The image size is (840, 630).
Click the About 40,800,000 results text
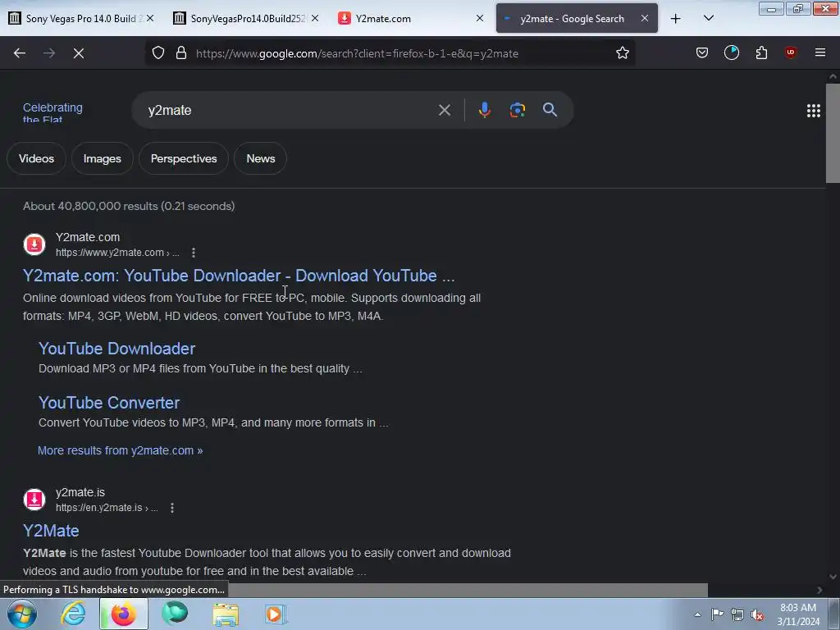[129, 206]
